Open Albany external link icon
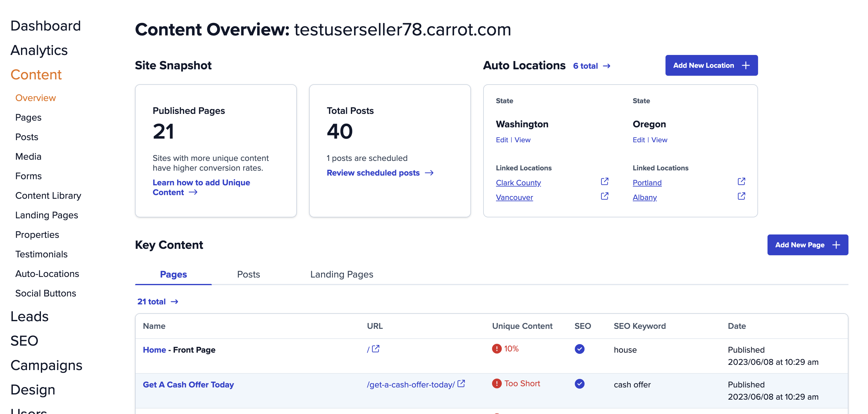The width and height of the screenshot is (868, 414). pyautogui.click(x=741, y=196)
